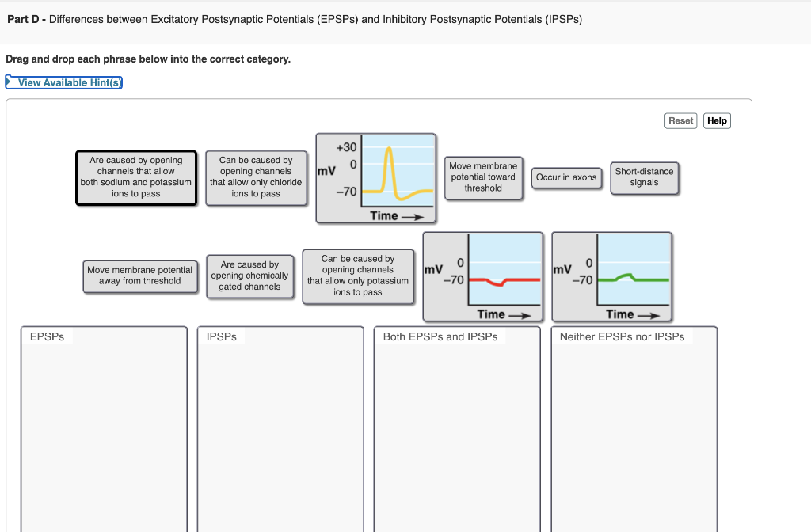This screenshot has height=532, width=811.
Task: Expand View Available Hint(s) link
Action: (x=64, y=82)
